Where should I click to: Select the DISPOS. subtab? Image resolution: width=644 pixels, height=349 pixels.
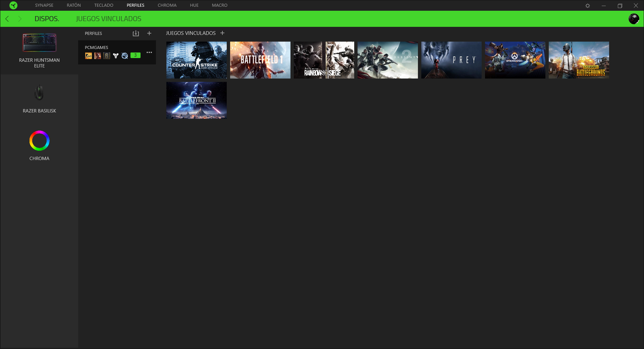click(47, 19)
